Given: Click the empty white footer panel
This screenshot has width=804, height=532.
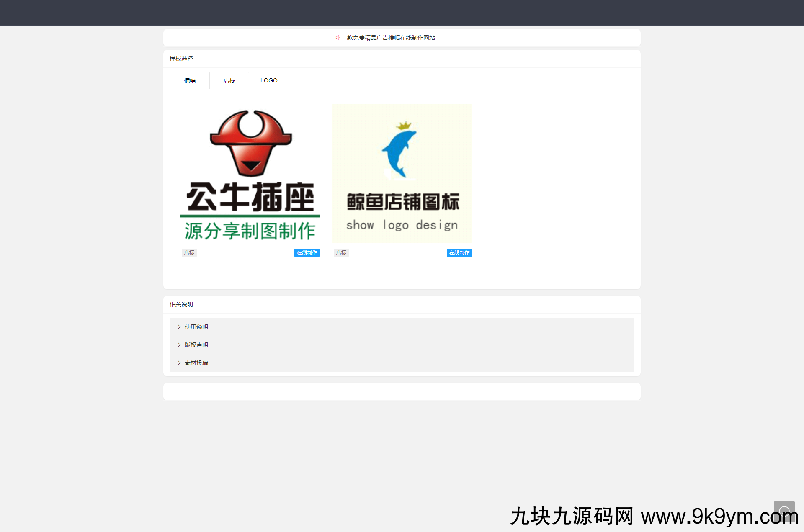Looking at the screenshot, I should point(402,391).
